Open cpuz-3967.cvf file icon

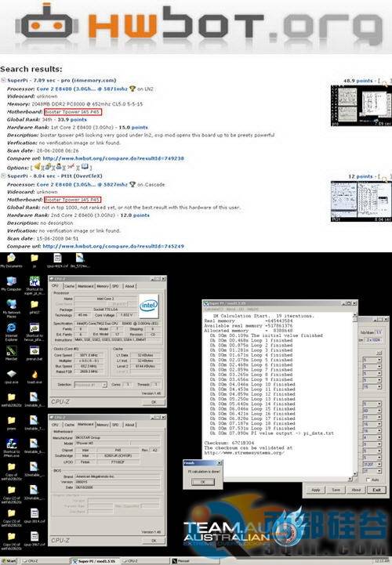pos(34,538)
